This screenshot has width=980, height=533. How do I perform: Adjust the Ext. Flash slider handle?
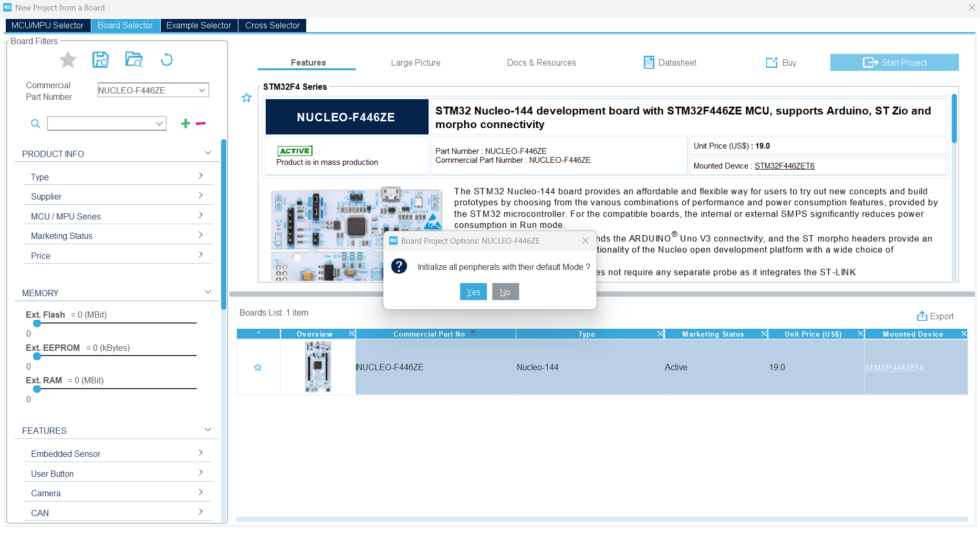(37, 323)
